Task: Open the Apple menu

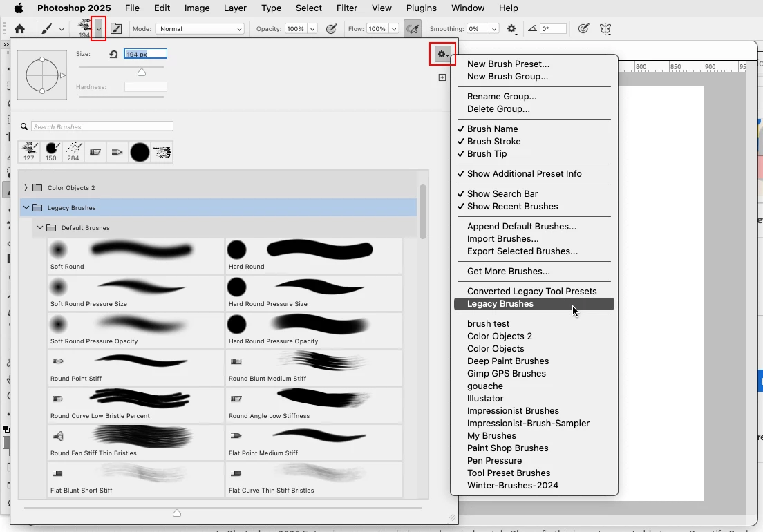Action: (x=18, y=8)
